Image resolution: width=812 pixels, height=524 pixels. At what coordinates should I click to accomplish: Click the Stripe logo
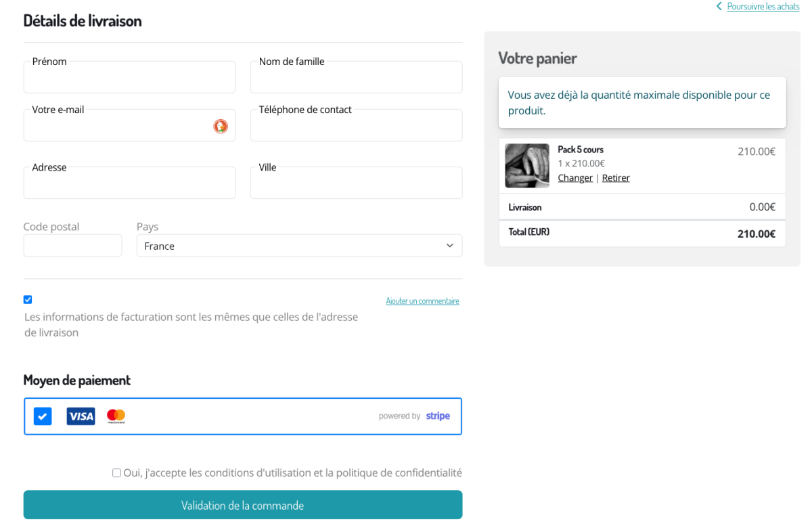coord(438,416)
